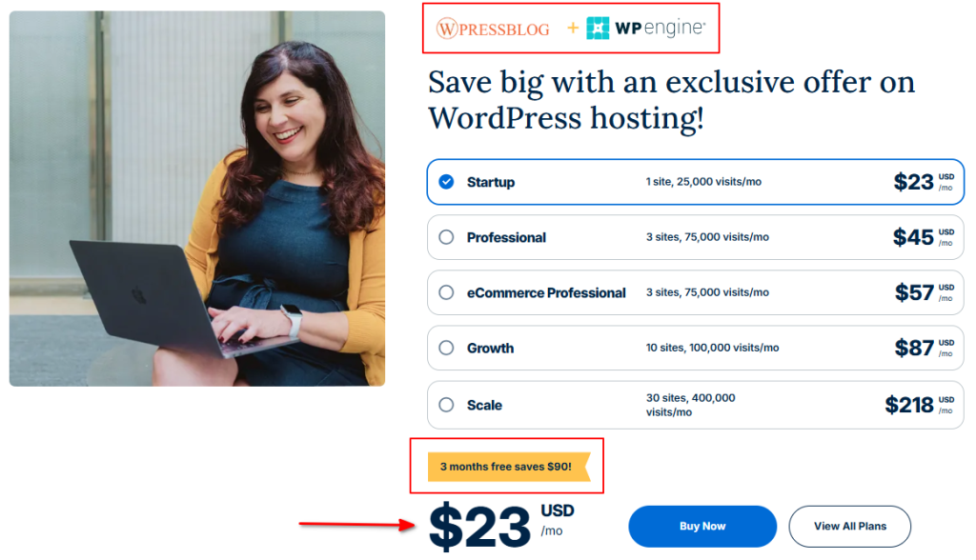Open View All Plans
This screenshot has width=976, height=560.
[849, 527]
